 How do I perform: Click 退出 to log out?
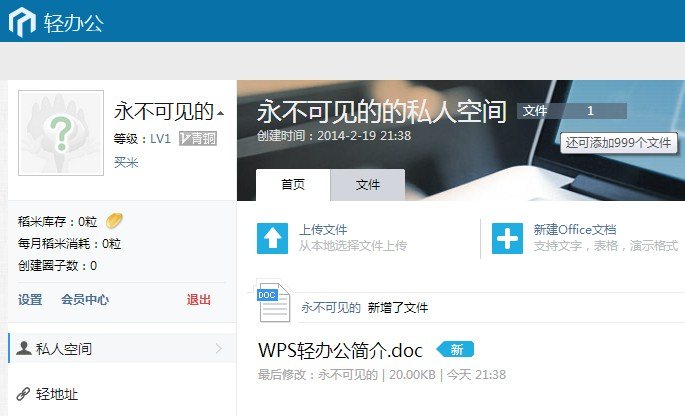199,300
